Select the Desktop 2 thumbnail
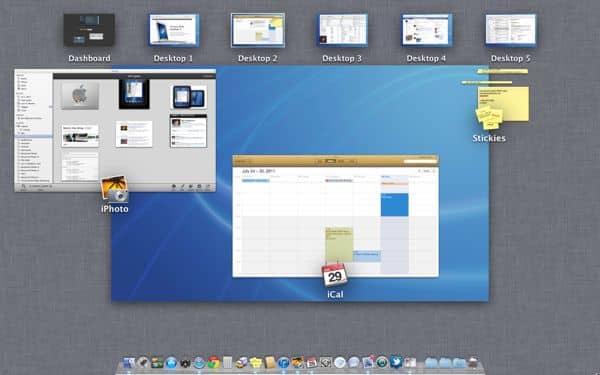 pyautogui.click(x=258, y=30)
